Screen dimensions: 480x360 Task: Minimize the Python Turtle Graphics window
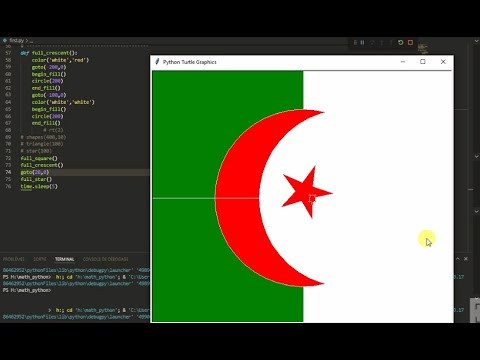(403, 62)
